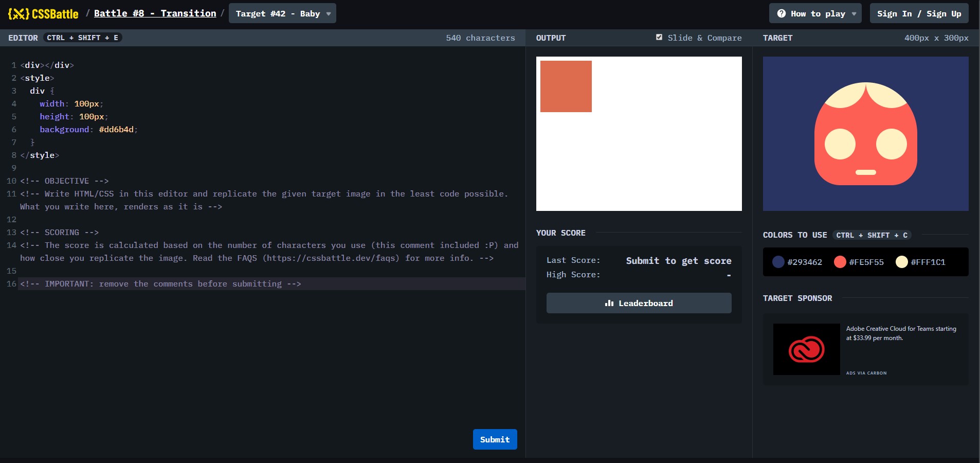The image size is (980, 463).
Task: Click the Submit button
Action: pos(494,439)
